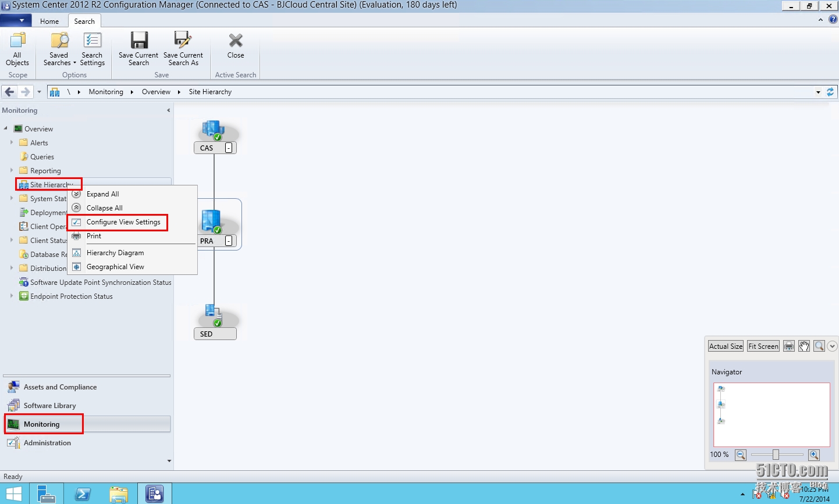Open the Saved Searches menu
This screenshot has width=839, height=504.
click(x=59, y=49)
